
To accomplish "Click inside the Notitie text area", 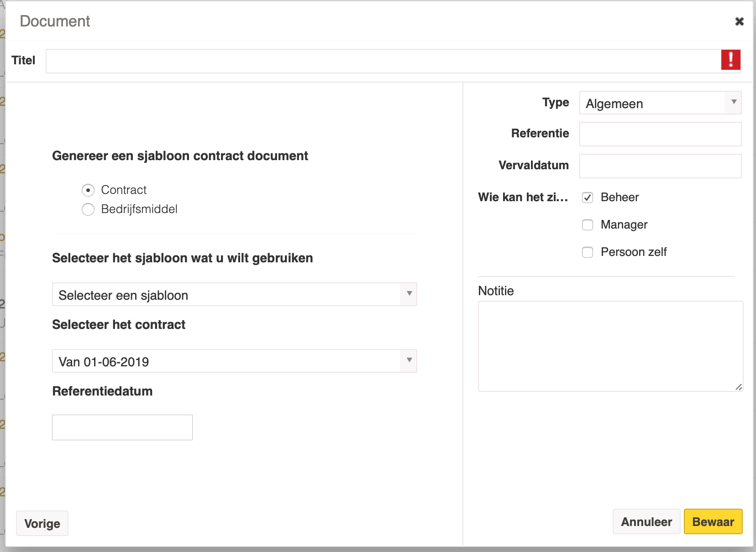I will point(610,346).
